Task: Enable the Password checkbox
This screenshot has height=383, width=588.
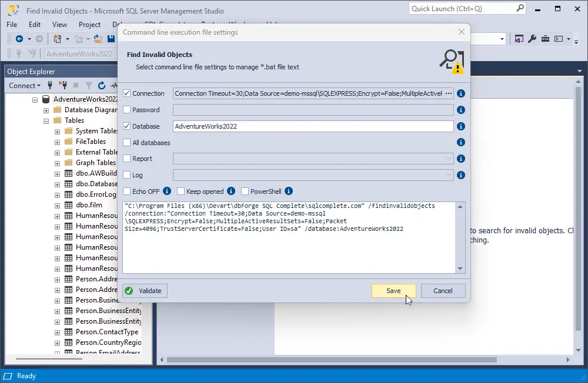Action: [127, 110]
